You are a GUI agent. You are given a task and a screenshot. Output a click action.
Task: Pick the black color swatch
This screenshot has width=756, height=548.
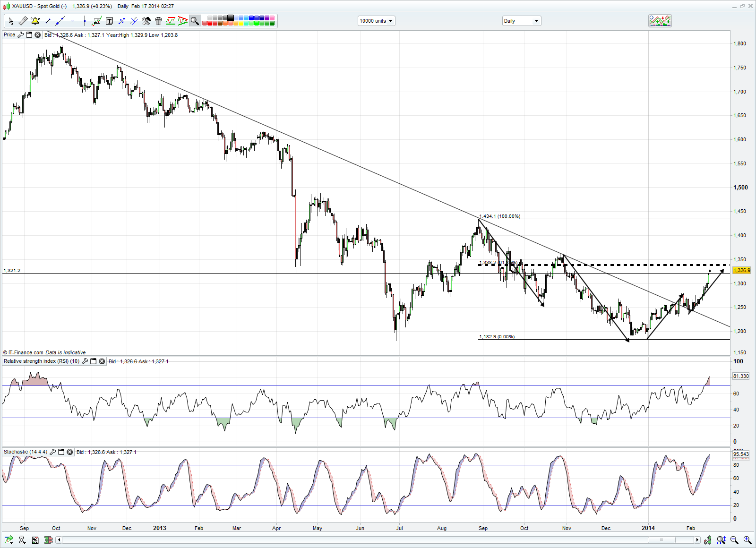(231, 18)
